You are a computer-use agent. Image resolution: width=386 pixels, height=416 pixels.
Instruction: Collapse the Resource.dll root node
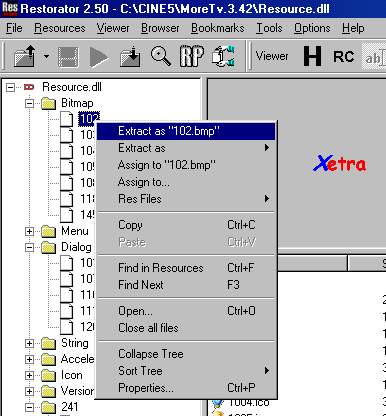pos(11,87)
